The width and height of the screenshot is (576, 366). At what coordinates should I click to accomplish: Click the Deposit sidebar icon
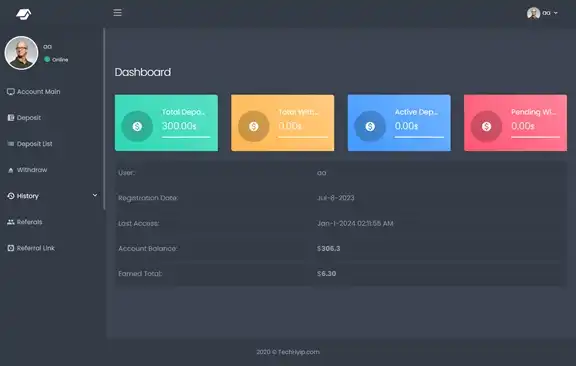point(11,118)
